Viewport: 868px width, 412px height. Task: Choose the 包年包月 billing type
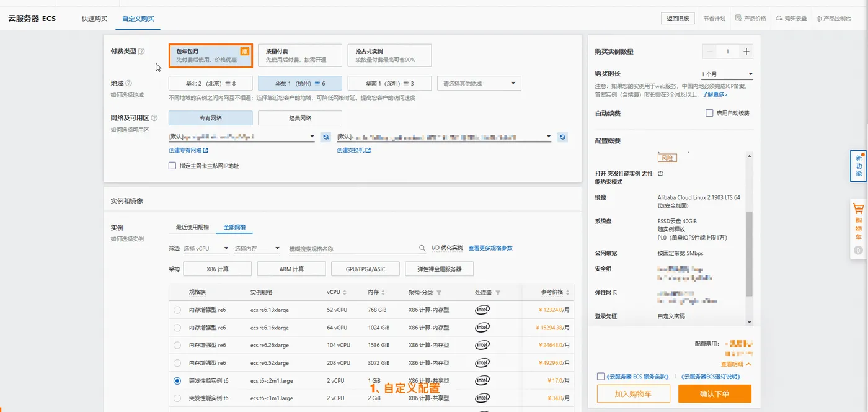tap(211, 55)
